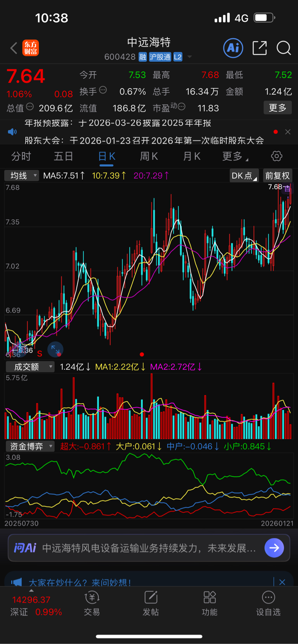Submit the Ai question arrow button
The image size is (298, 644).
[274, 548]
